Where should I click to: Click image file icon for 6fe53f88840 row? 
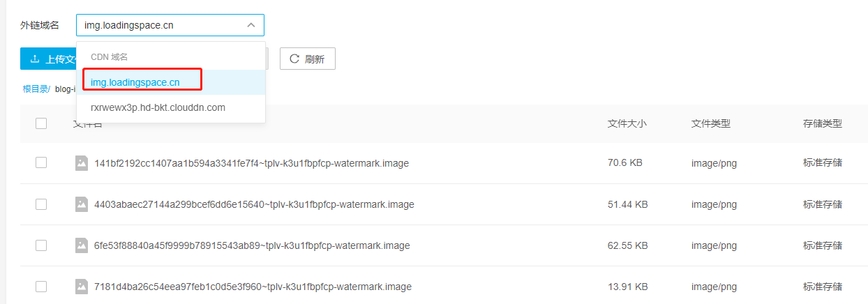(82, 245)
